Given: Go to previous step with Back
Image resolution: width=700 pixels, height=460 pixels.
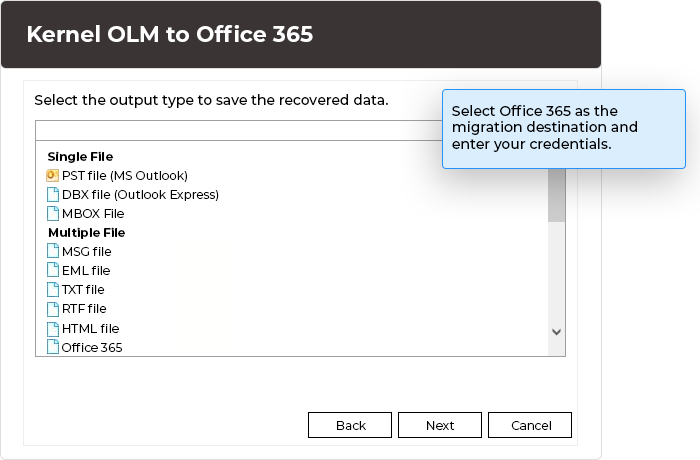Looking at the screenshot, I should point(350,425).
